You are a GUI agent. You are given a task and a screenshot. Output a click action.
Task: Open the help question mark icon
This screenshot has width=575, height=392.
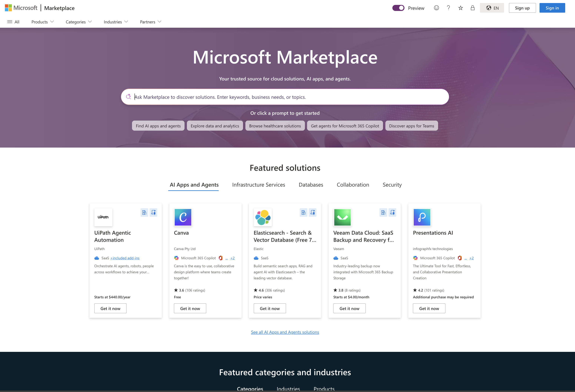pos(448,8)
